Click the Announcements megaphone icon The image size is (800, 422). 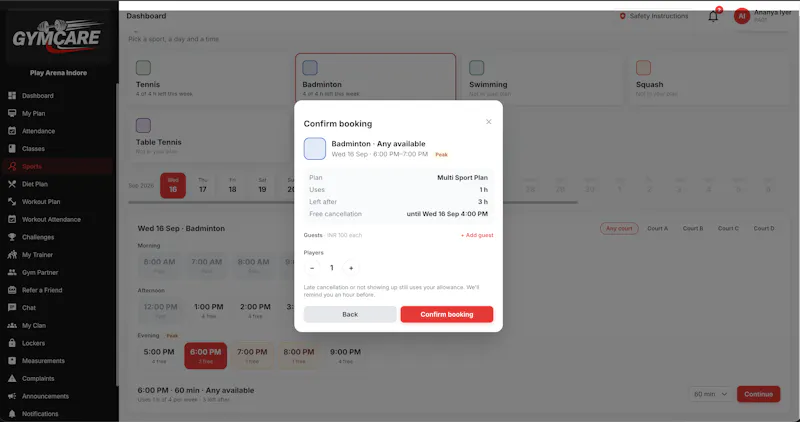click(12, 396)
